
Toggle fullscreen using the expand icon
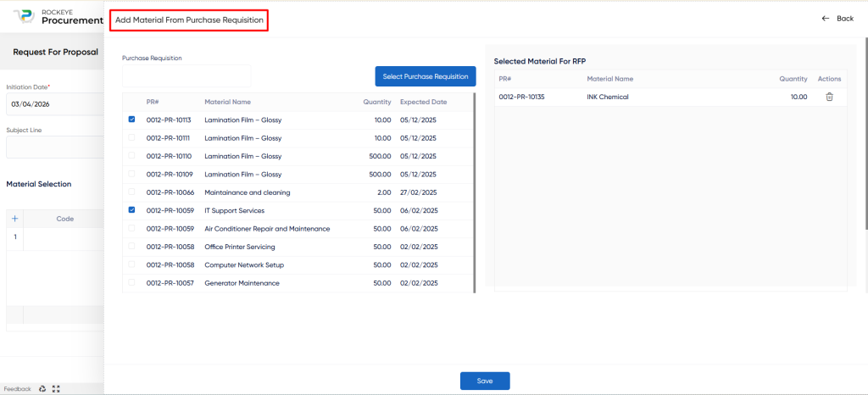[56, 388]
